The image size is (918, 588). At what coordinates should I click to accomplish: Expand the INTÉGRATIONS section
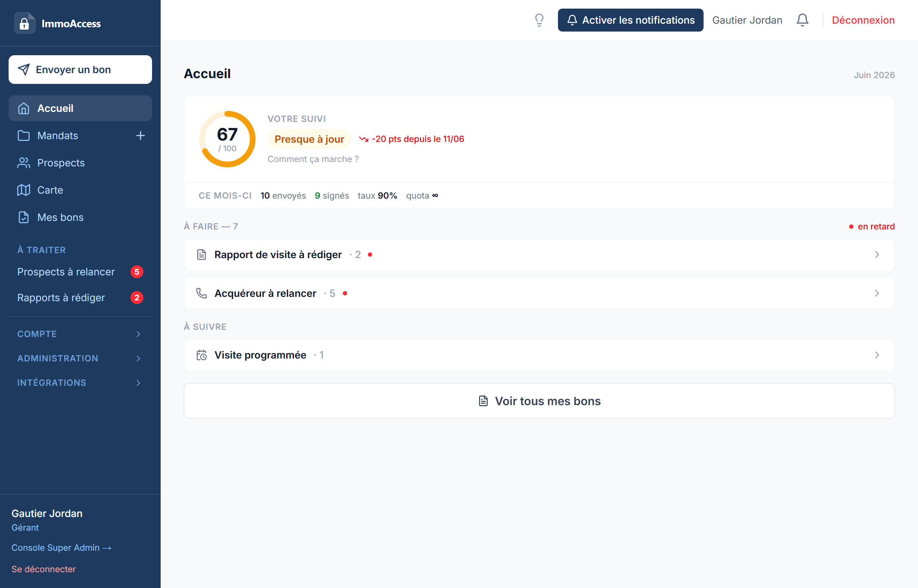pyautogui.click(x=80, y=383)
